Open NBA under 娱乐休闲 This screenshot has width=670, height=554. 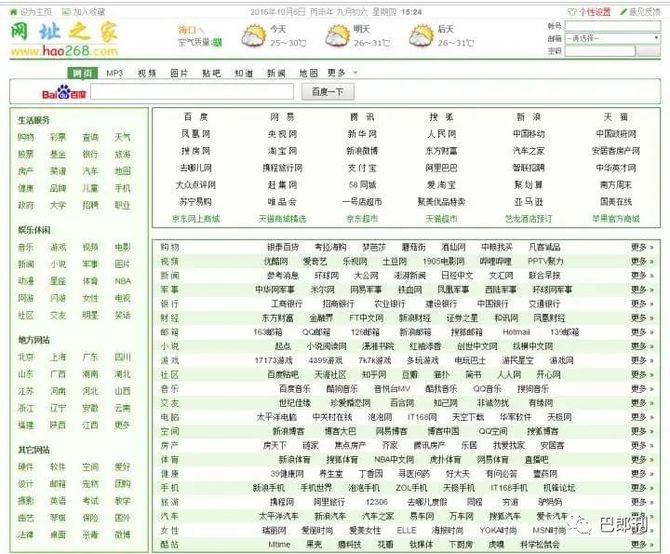point(123,281)
